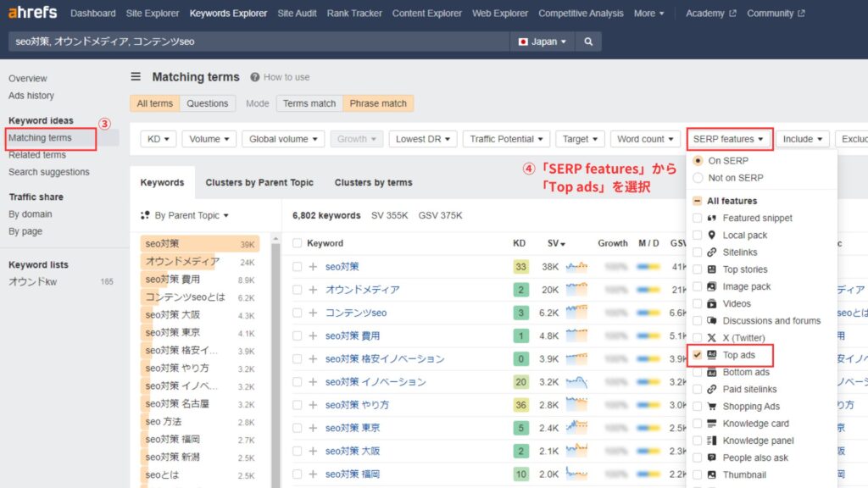Click the Image pack icon
Screen dimensions: 868x488
[x=712, y=286]
